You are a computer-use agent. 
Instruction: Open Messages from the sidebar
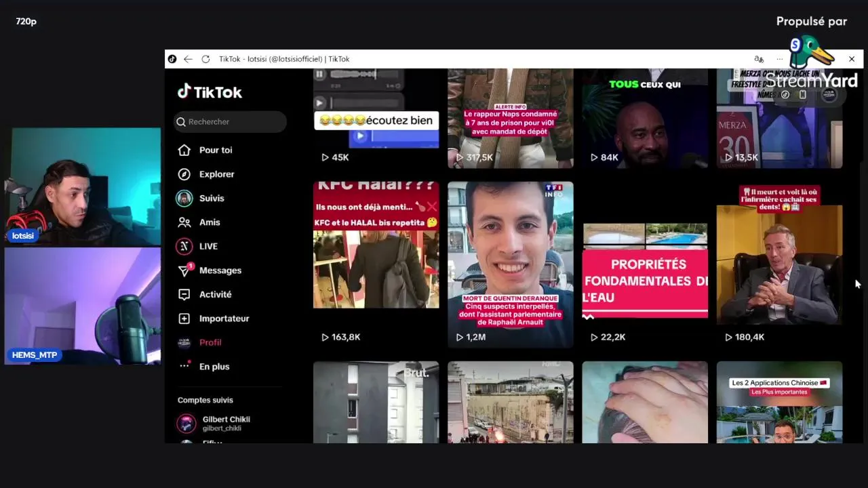[x=220, y=270]
